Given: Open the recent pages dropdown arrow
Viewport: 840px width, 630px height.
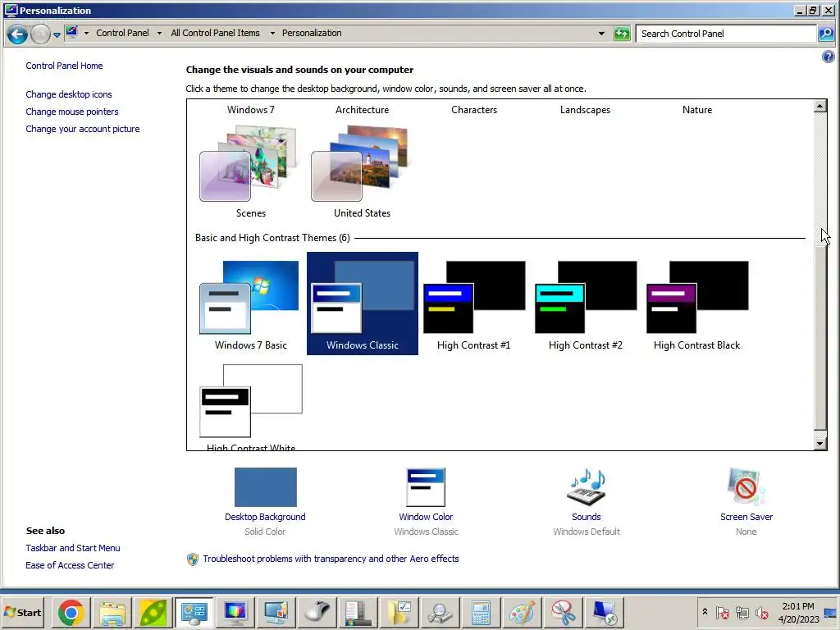Looking at the screenshot, I should 57,34.
